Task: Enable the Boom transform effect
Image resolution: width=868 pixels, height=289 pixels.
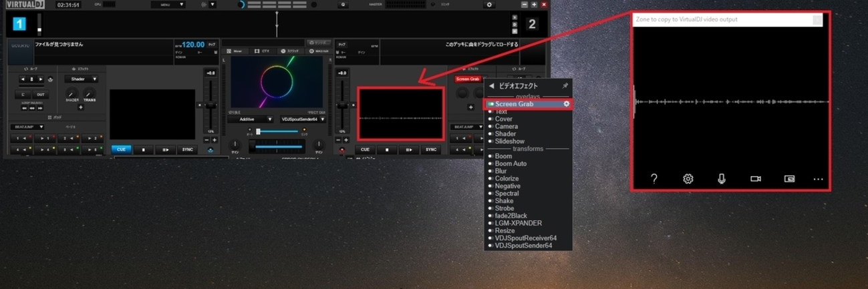Action: tap(490, 156)
